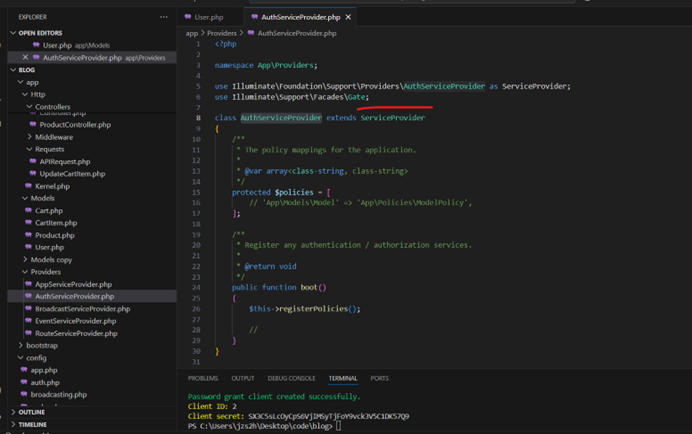The image size is (692, 434).
Task: Collapse the Providers folder in tree
Action: click(45, 272)
